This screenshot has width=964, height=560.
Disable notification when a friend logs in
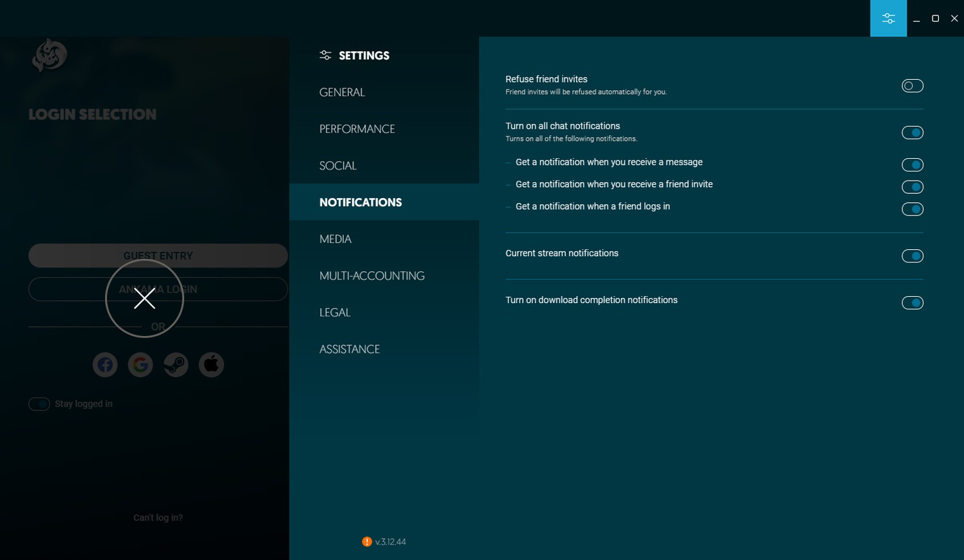click(x=912, y=209)
